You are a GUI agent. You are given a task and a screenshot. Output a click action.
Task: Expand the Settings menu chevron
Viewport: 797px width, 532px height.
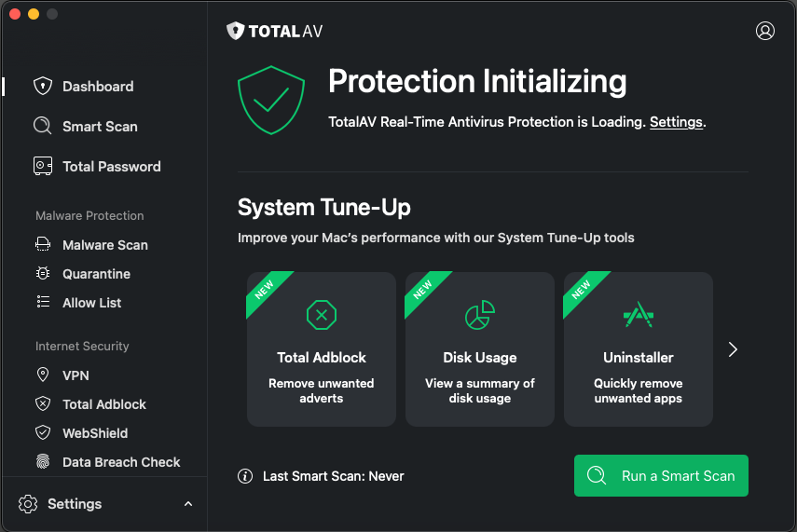coord(188,504)
